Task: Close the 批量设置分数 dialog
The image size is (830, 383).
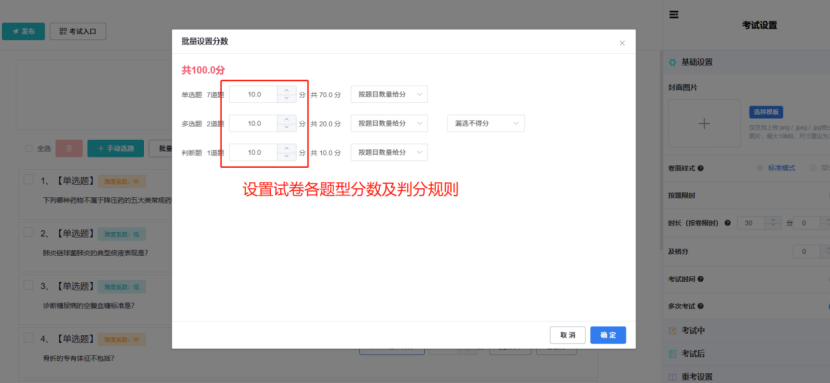Action: tap(622, 43)
